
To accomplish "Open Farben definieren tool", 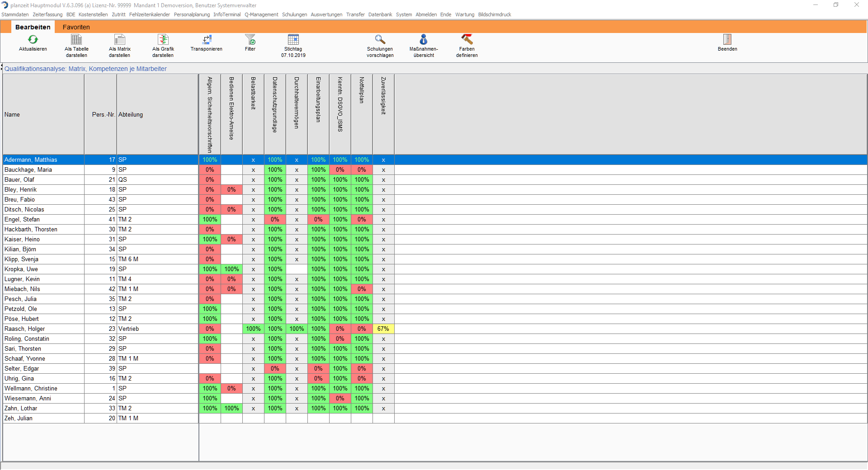I will (x=467, y=40).
